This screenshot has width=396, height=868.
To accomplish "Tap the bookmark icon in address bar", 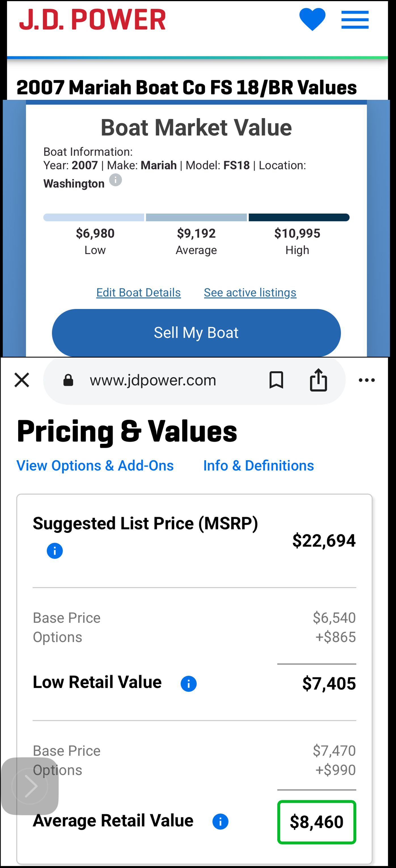I will 276,380.
